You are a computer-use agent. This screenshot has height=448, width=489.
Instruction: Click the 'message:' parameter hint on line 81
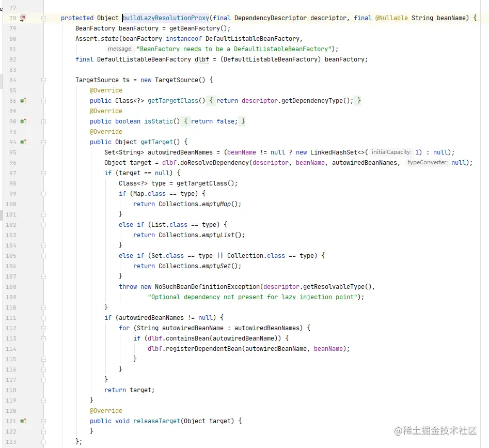[x=120, y=49]
